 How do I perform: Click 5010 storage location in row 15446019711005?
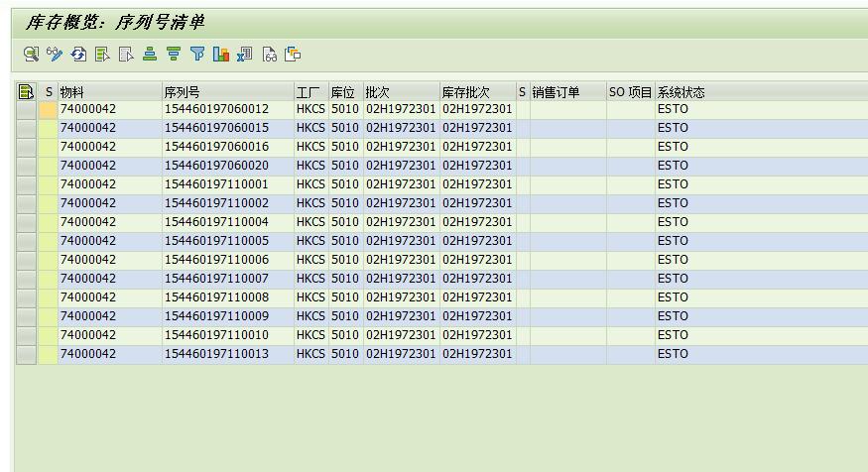(x=346, y=241)
